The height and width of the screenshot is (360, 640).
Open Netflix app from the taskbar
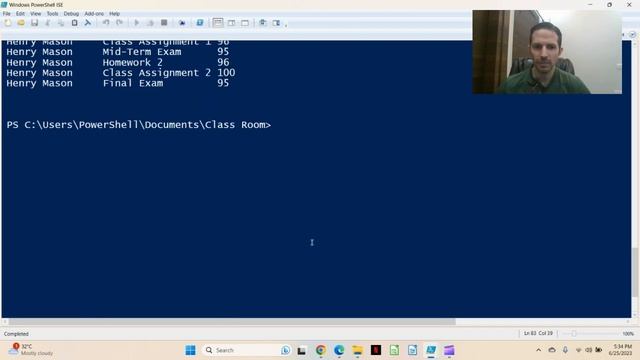376,350
